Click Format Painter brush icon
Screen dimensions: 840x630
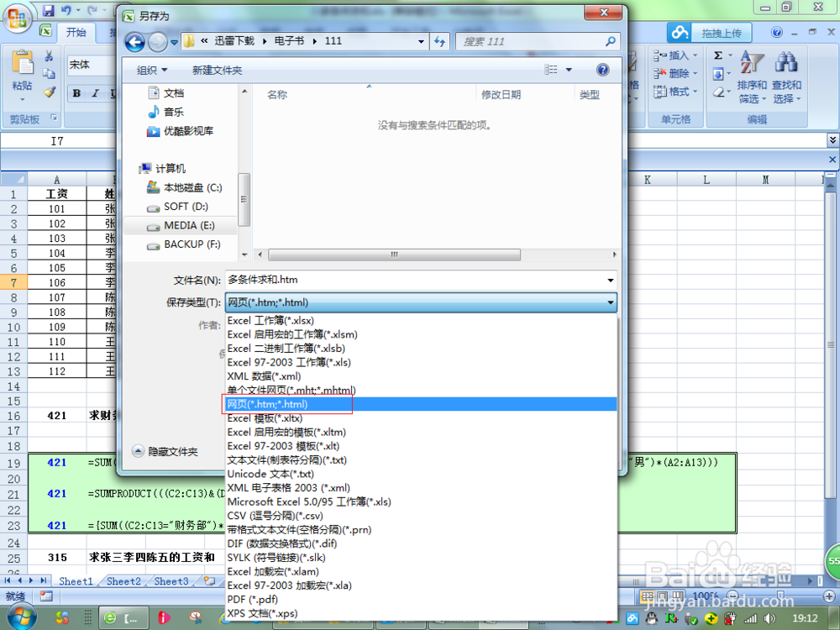(49, 92)
